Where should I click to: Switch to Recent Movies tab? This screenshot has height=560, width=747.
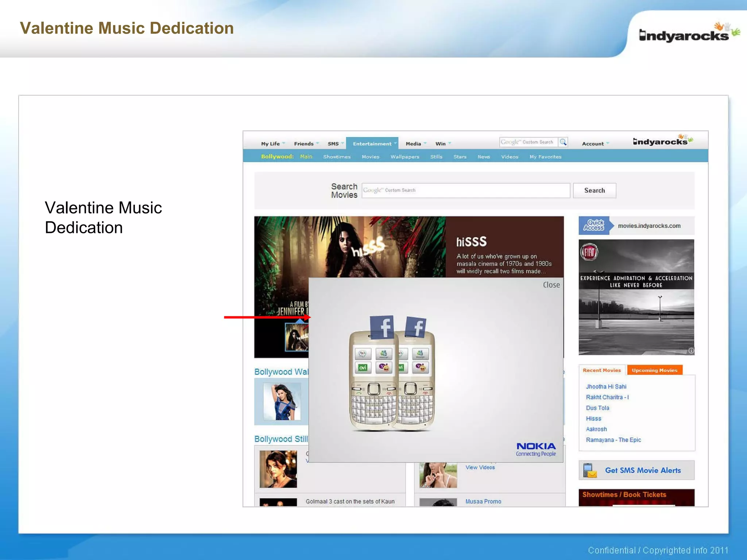tap(602, 370)
